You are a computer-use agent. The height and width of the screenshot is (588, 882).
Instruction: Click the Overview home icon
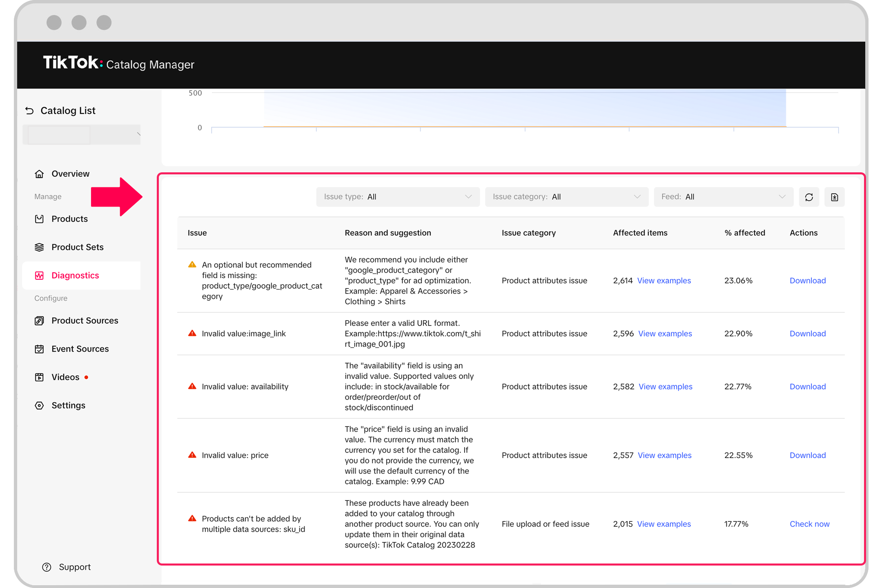coord(39,174)
